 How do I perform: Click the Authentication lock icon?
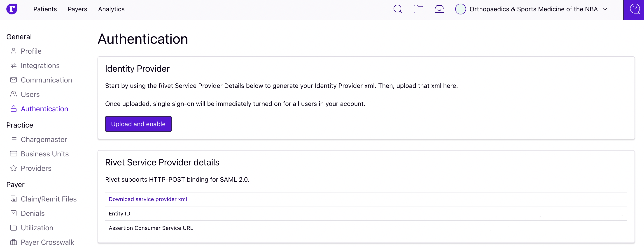tap(14, 109)
